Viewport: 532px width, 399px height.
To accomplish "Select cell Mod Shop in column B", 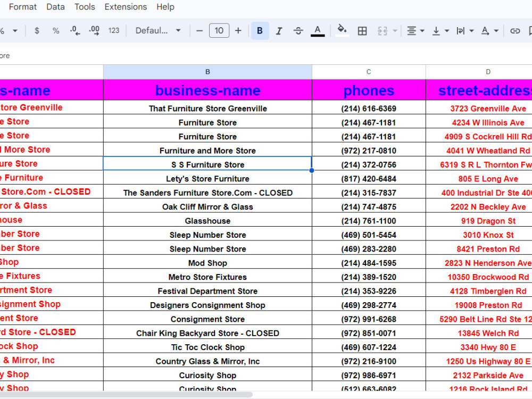I will tap(207, 263).
